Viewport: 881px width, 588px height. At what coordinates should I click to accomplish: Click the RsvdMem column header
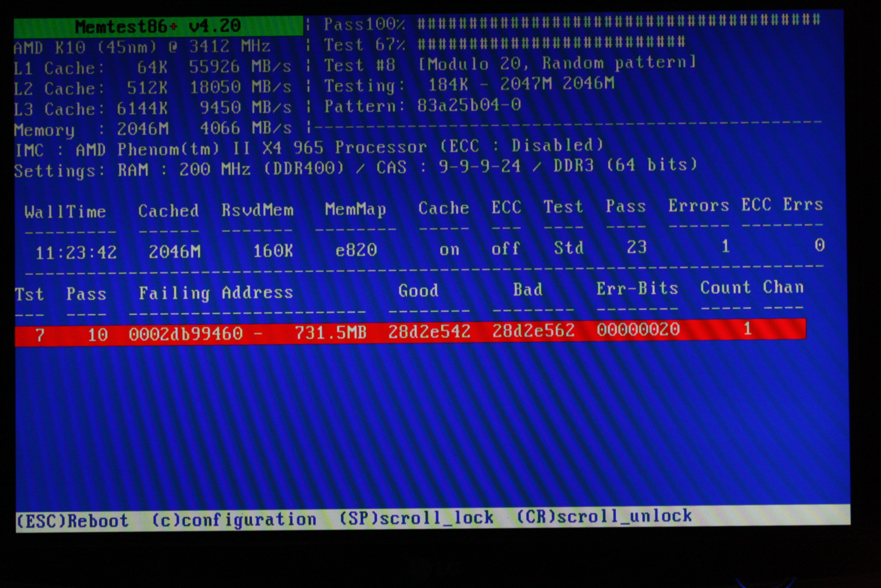[257, 210]
